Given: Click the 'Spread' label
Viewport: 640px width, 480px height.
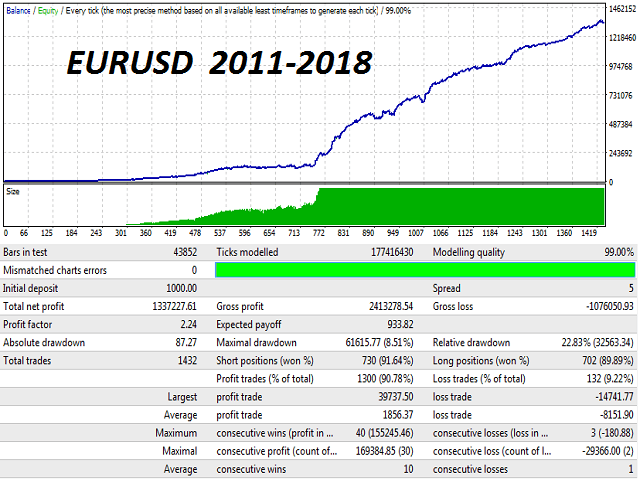Looking at the screenshot, I should 447,289.
